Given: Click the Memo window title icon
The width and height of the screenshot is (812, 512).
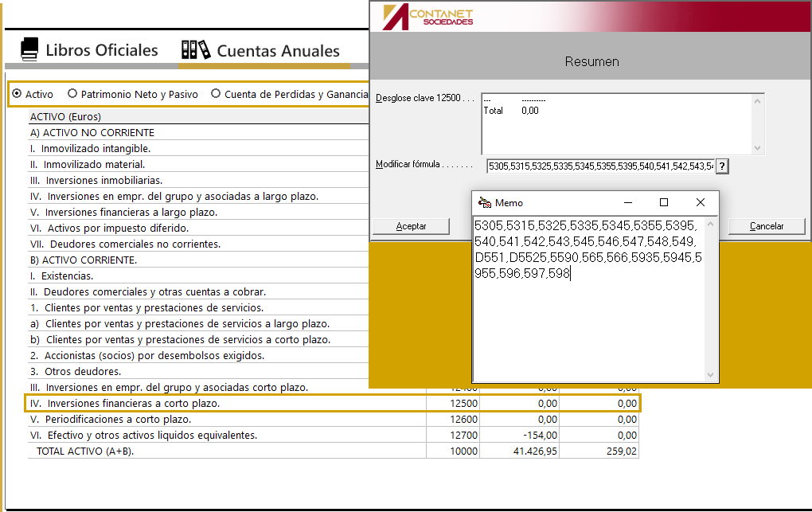Looking at the screenshot, I should point(485,202).
